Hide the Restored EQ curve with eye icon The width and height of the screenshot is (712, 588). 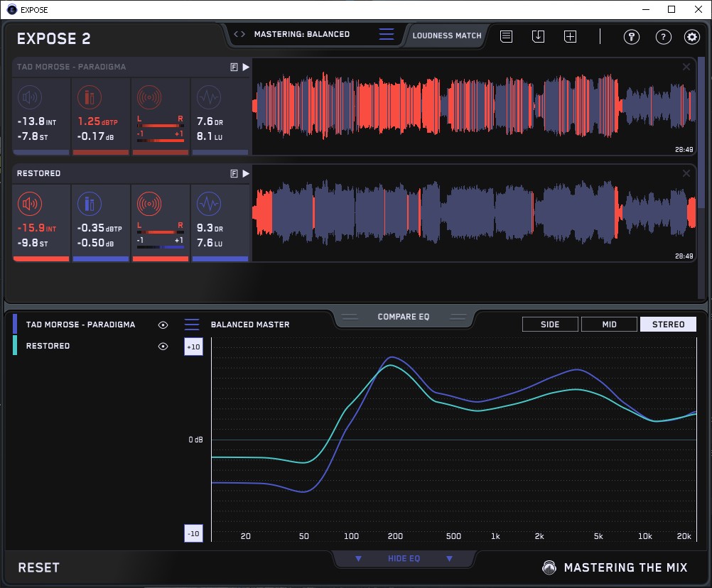point(163,347)
